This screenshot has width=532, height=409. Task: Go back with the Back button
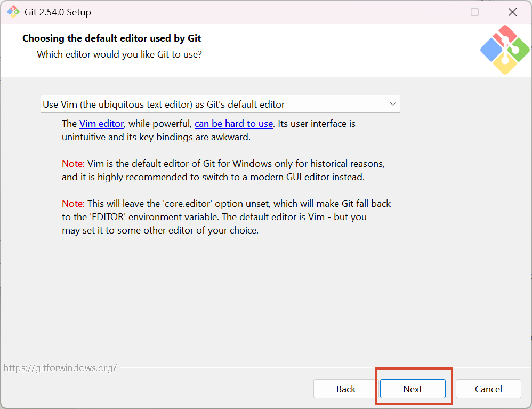point(346,389)
